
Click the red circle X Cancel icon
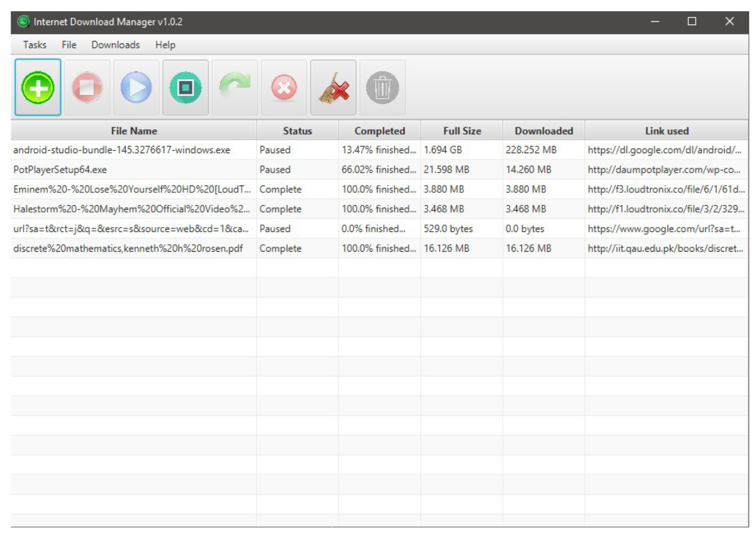click(284, 87)
